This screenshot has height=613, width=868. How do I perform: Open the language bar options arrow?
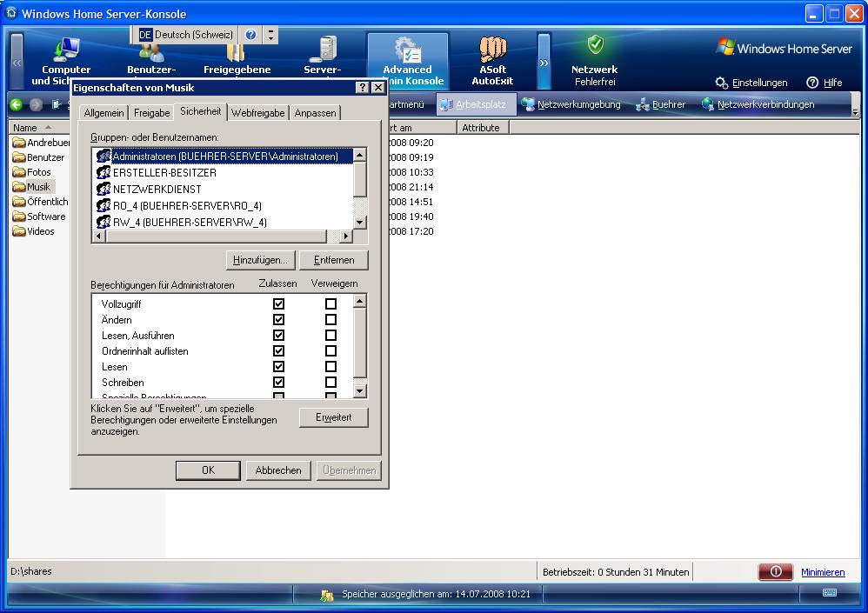coord(270,35)
